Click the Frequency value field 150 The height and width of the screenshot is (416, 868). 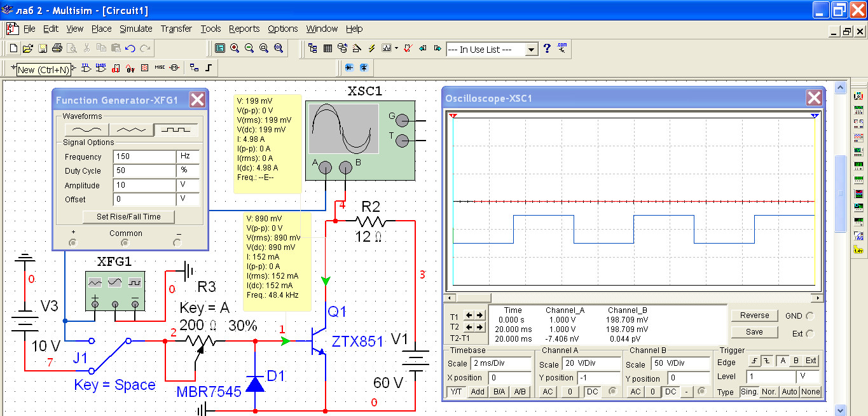coord(144,156)
